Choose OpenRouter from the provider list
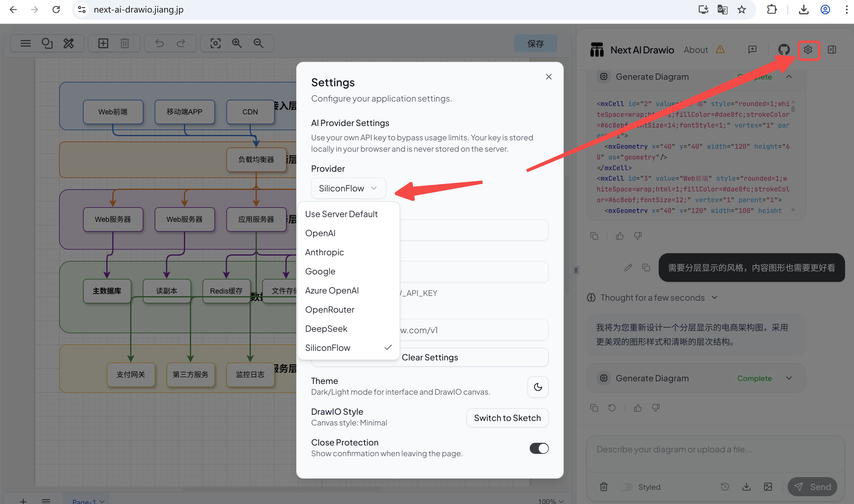Image resolution: width=854 pixels, height=504 pixels. (x=348, y=309)
